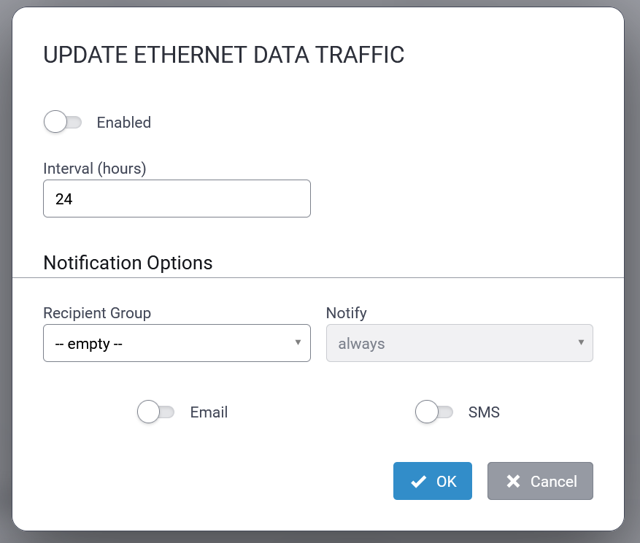Viewport: 640px width, 543px height.
Task: Click the 'Recipient Group' label
Action: [x=97, y=313]
